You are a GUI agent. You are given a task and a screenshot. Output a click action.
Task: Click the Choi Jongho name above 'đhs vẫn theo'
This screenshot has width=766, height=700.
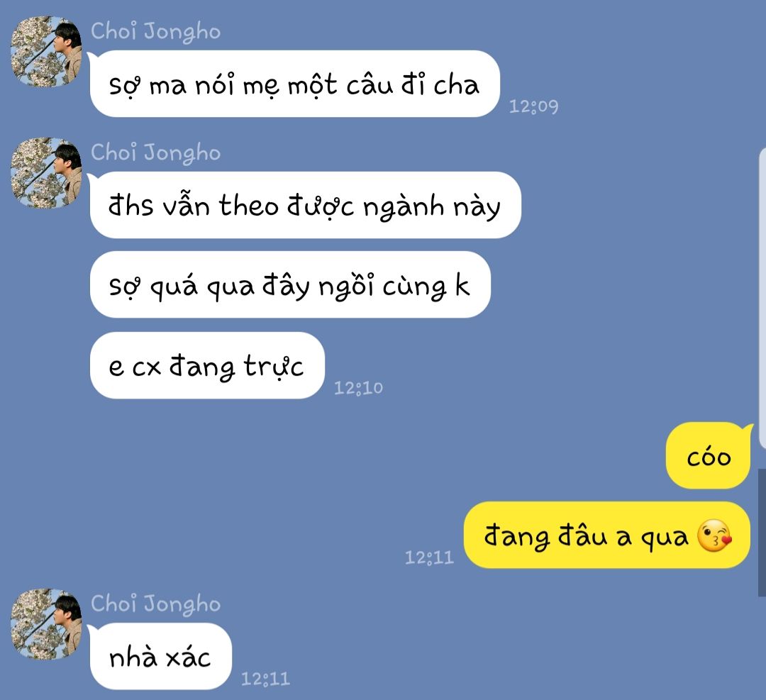156,153
